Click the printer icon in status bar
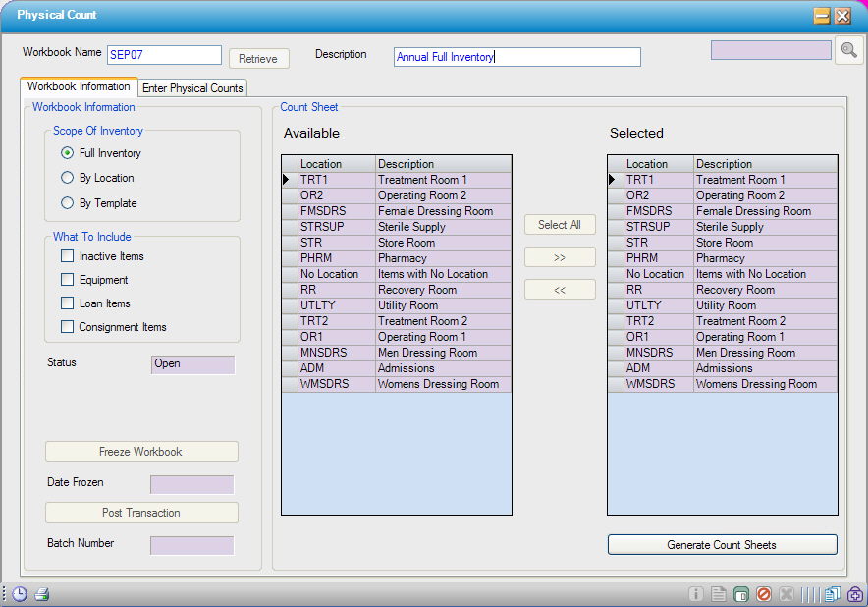This screenshot has height=607, width=868. click(42, 594)
